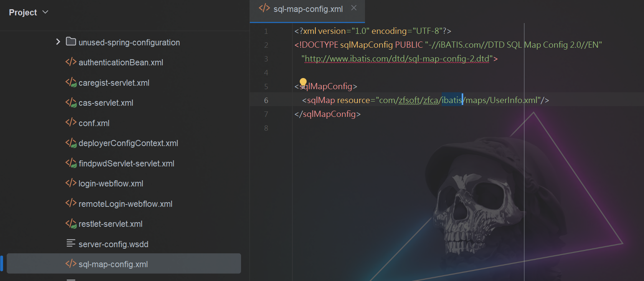Open restlet-servlet.xml from the project tree
Viewport: 644px width, 281px height.
[110, 224]
